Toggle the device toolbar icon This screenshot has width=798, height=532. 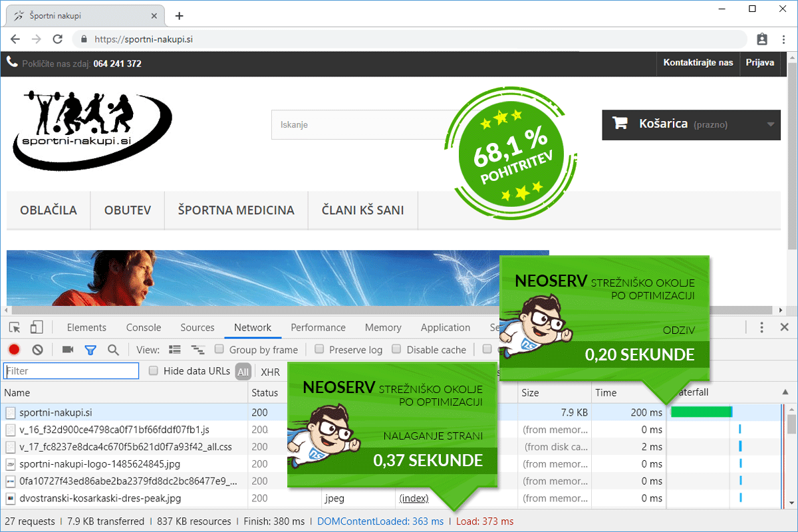37,327
